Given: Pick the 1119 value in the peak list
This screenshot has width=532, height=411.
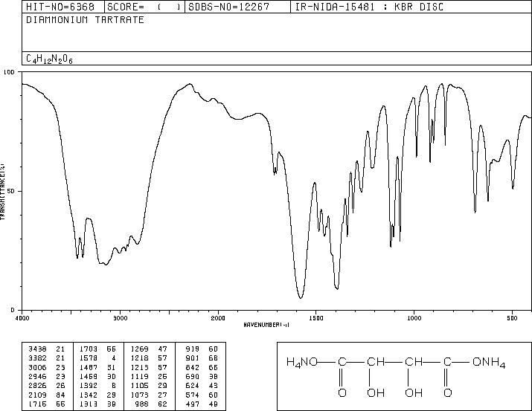Looking at the screenshot, I should 139,376.
